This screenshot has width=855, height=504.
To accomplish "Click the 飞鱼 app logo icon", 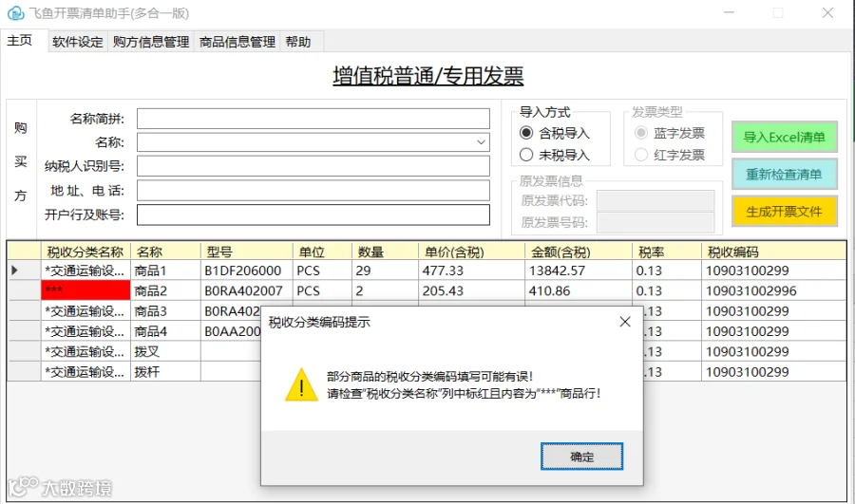I will (15, 13).
